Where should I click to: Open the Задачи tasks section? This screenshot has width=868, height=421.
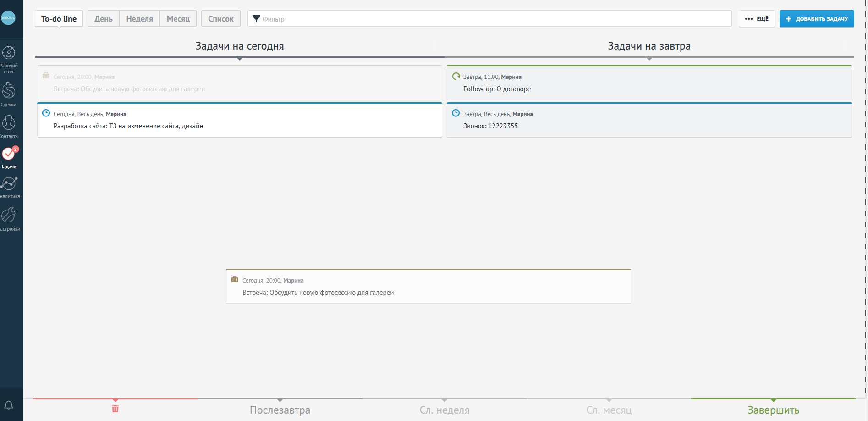(9, 157)
